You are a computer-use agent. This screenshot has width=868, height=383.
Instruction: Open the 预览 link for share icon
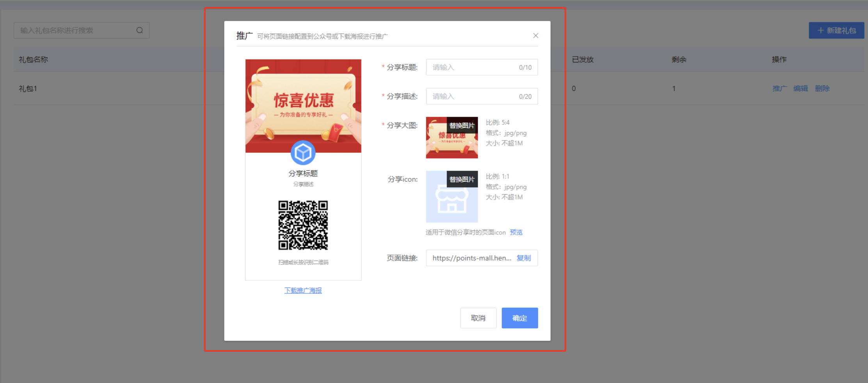pos(516,232)
